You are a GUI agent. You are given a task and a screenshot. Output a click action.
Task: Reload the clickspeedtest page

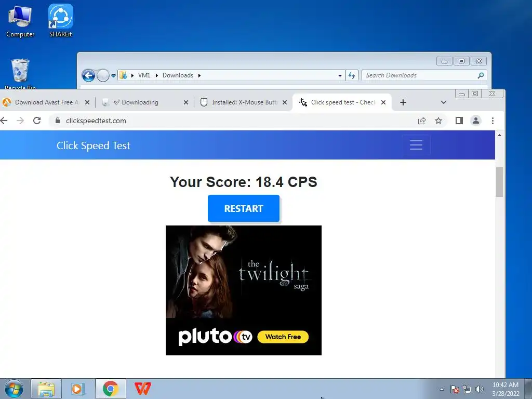37,121
